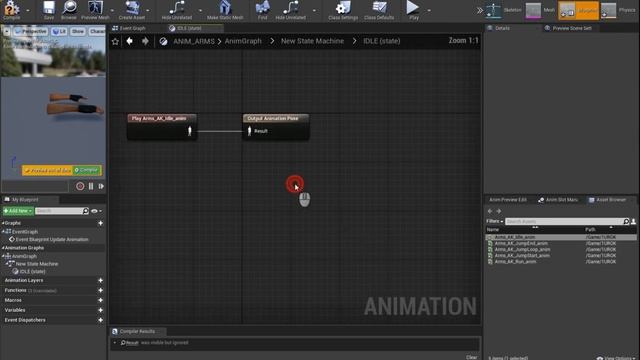Expand the toolbar overflow chevrons
This screenshot has height=360, width=640.
click(x=480, y=10)
